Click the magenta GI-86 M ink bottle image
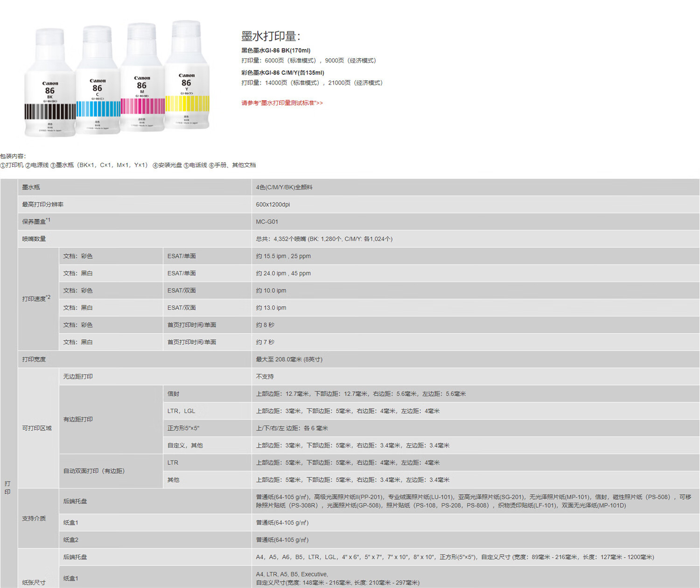Screen dimensions: 700x588 142,77
